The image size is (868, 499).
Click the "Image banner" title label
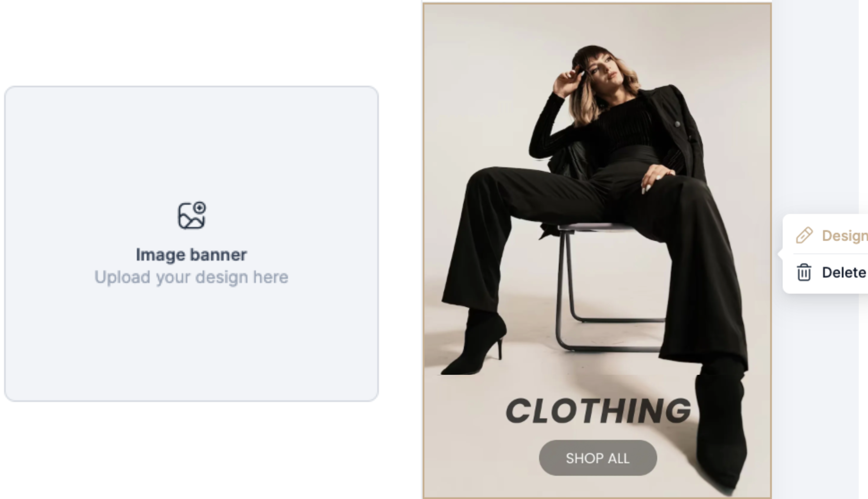(x=191, y=255)
